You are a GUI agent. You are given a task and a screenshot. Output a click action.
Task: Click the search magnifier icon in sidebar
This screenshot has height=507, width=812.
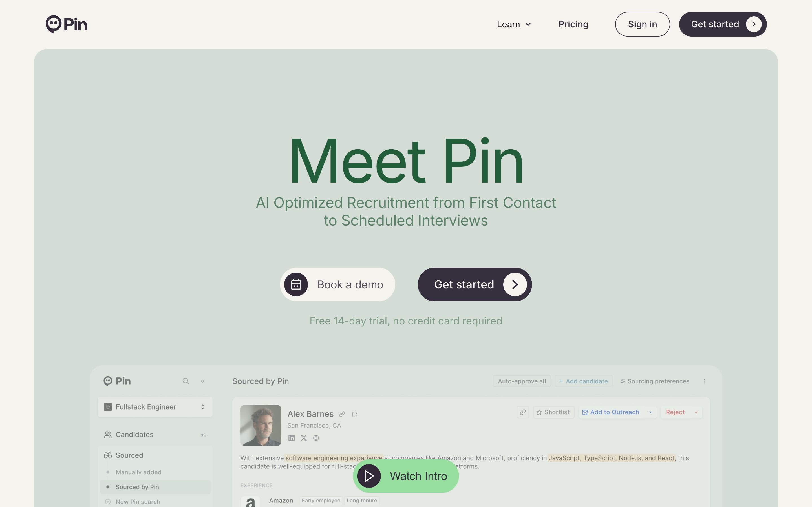[x=186, y=381]
